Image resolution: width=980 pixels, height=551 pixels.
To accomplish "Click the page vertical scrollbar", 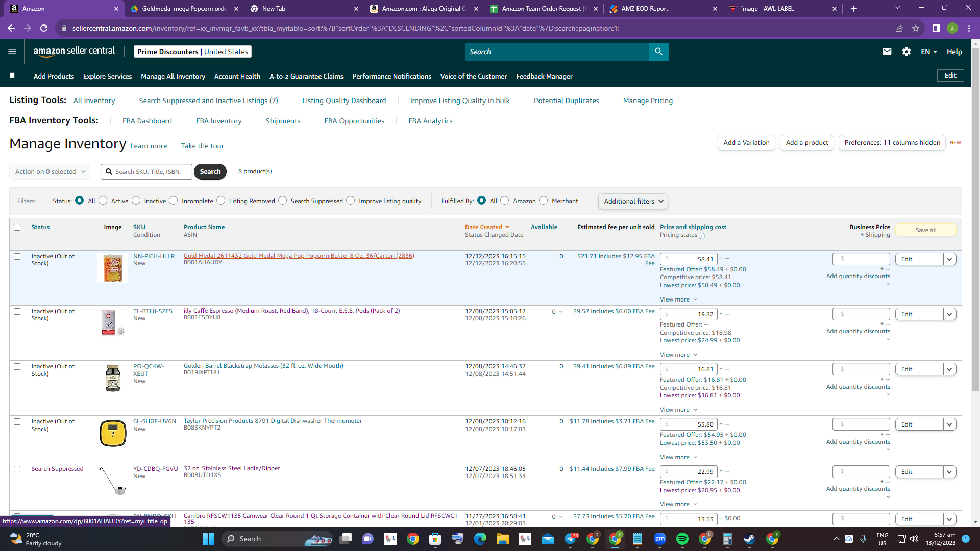I will pyautogui.click(x=975, y=219).
